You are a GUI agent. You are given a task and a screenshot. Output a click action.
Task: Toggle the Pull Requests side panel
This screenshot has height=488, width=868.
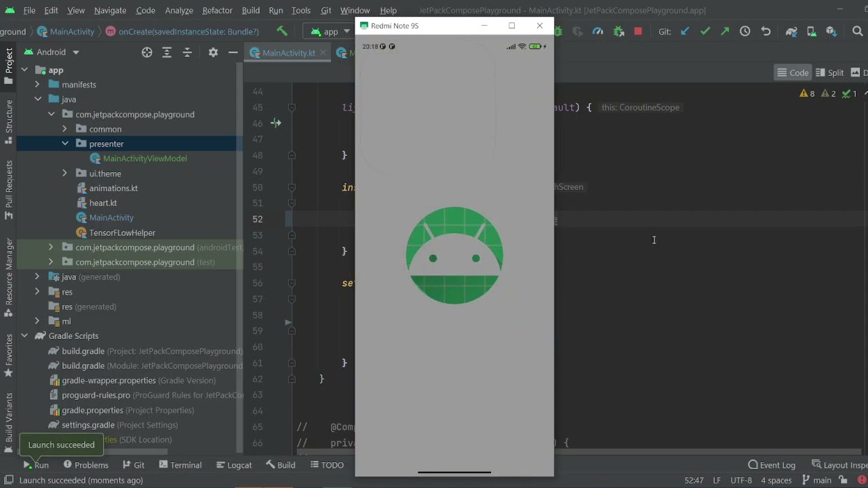(x=9, y=190)
